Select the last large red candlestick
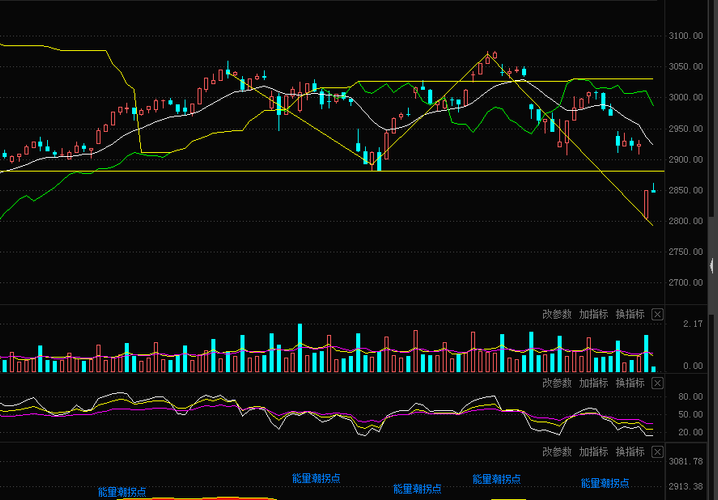Viewport: 718px width, 500px height. pyautogui.click(x=646, y=204)
